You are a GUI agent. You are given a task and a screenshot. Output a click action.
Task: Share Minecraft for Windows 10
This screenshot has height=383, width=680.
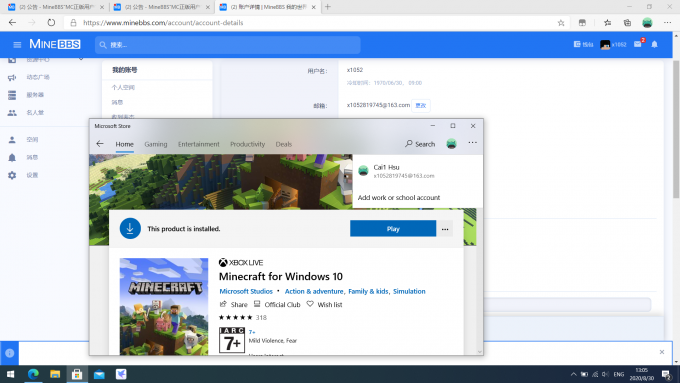click(x=233, y=304)
